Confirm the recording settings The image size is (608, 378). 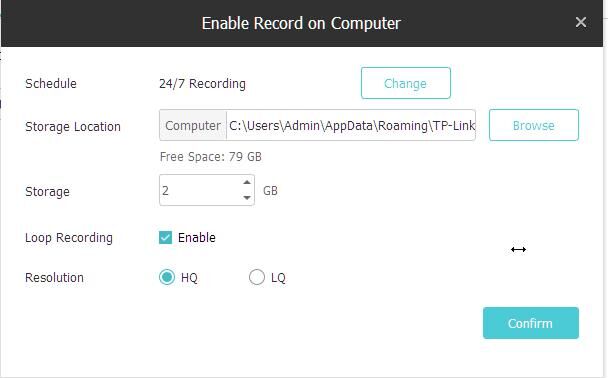[x=530, y=323]
